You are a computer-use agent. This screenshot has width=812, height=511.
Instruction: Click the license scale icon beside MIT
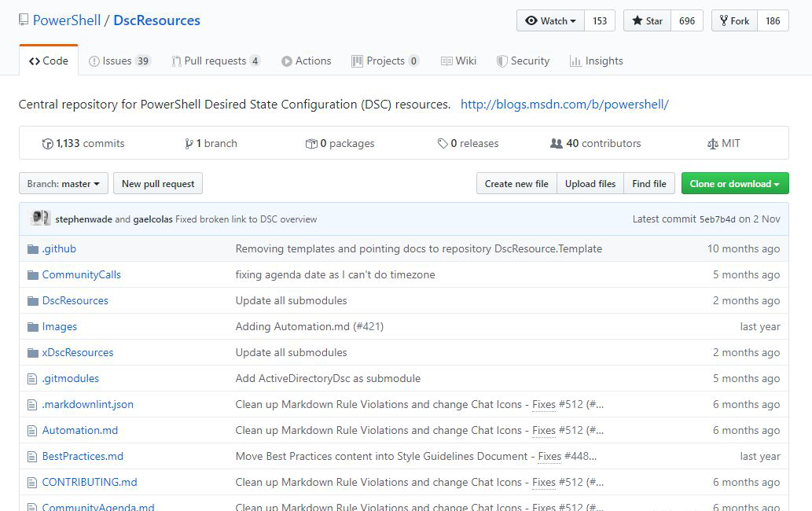tap(713, 144)
